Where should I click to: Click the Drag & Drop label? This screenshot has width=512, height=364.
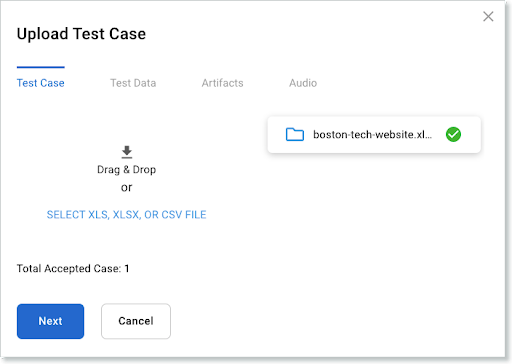point(126,169)
